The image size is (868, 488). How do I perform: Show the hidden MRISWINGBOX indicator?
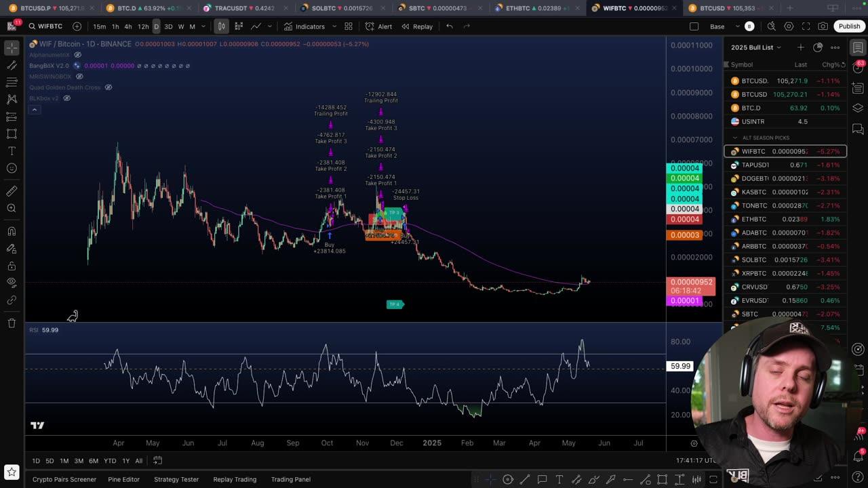pyautogui.click(x=79, y=77)
